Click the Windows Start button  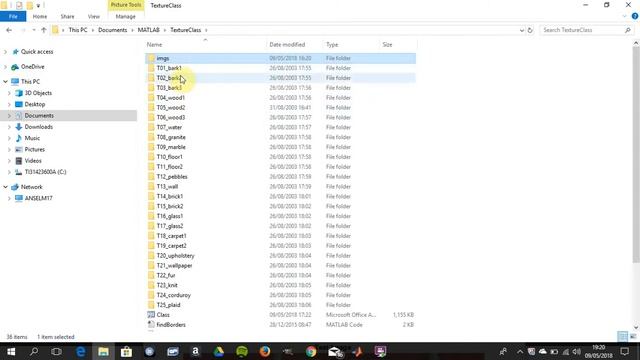11,351
